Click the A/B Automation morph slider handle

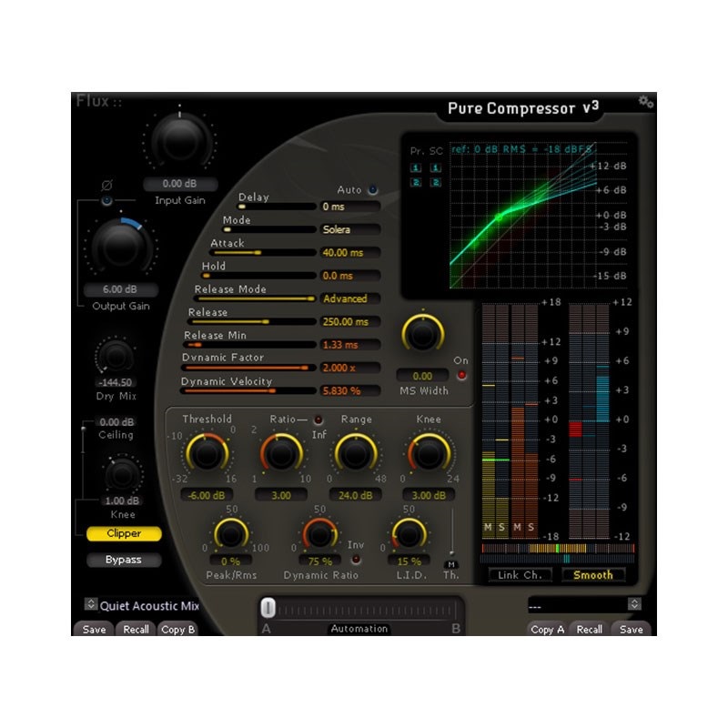268,608
